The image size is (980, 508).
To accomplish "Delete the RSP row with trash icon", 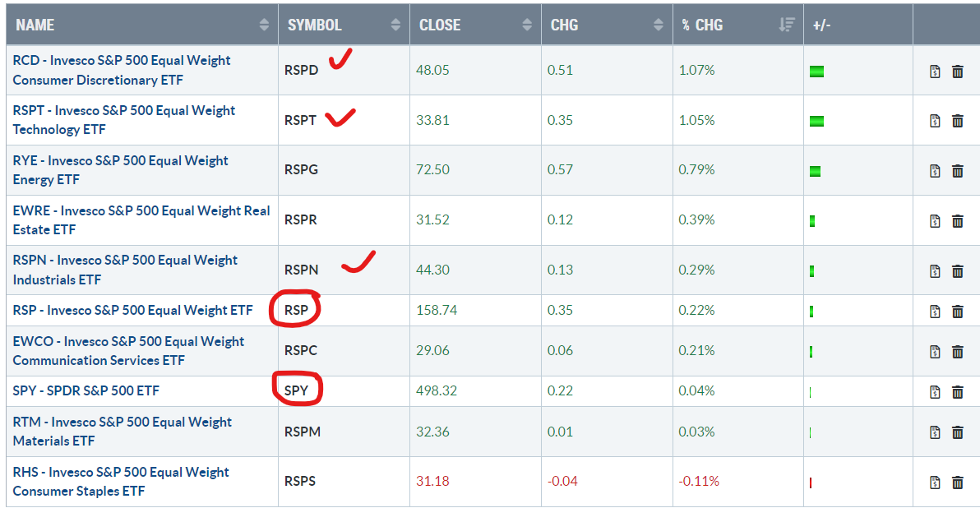I will point(958,312).
